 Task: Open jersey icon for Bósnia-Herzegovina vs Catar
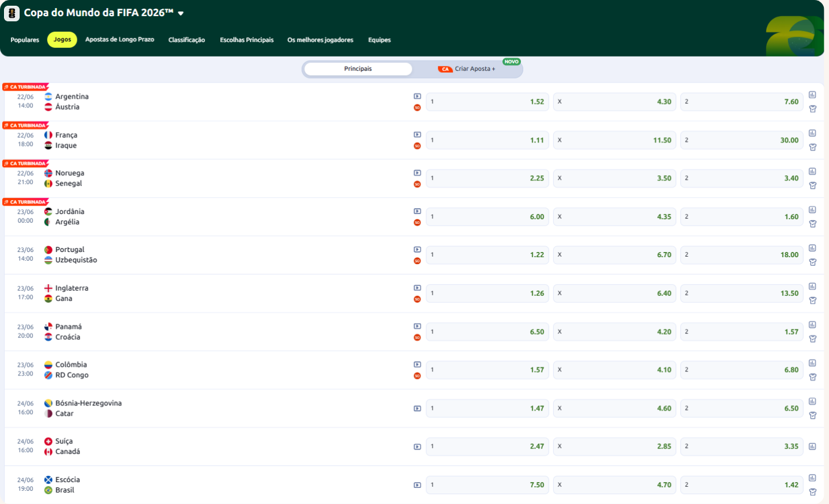click(812, 416)
